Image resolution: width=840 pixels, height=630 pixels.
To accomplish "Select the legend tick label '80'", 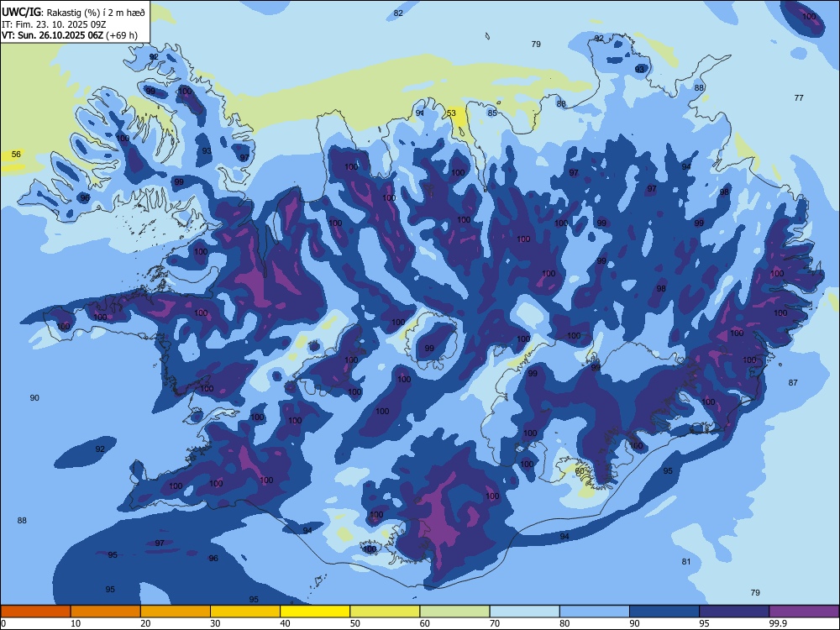I will (564, 623).
